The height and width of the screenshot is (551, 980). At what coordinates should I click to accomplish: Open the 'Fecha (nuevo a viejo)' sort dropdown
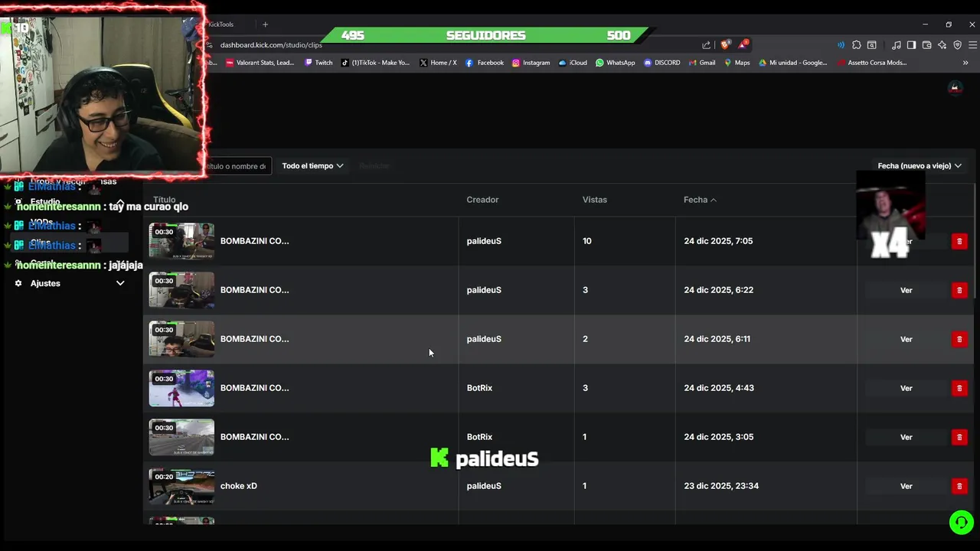click(920, 166)
